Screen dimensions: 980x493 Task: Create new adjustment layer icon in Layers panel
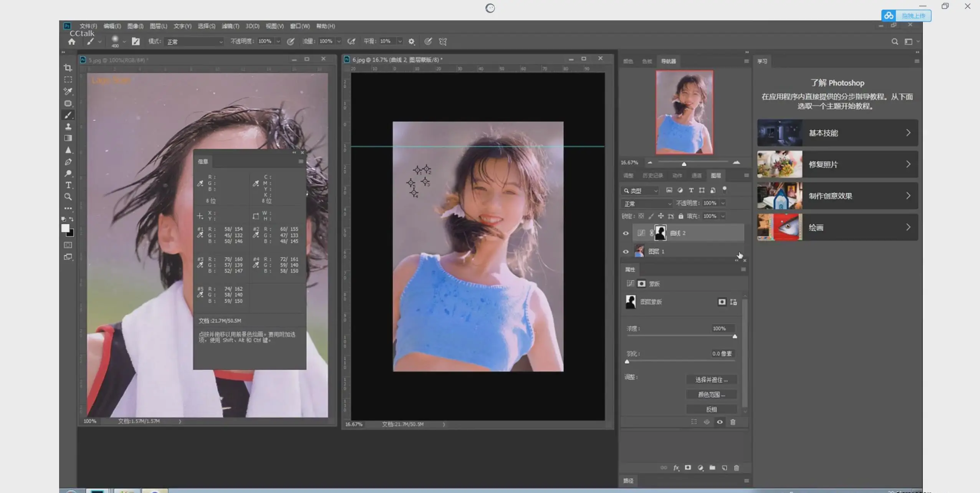[x=700, y=468]
